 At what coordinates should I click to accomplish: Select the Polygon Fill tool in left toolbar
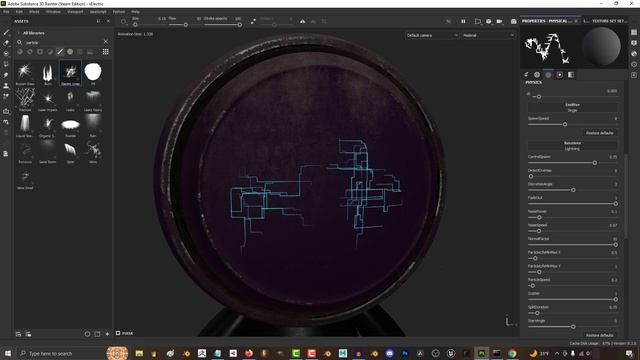coord(6,64)
